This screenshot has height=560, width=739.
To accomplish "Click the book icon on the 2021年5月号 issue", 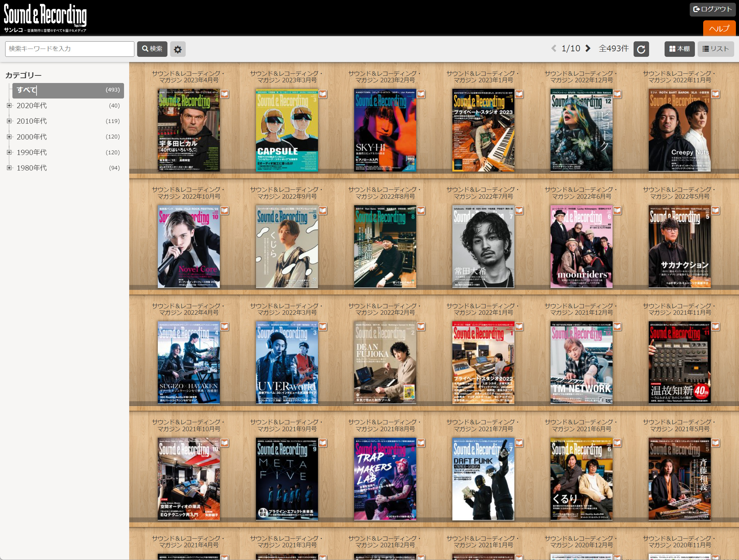I will (716, 443).
